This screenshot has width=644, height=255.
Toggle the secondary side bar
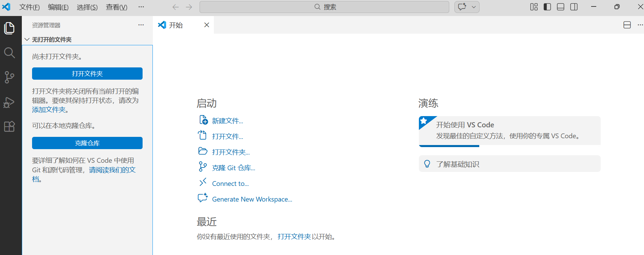point(574,7)
